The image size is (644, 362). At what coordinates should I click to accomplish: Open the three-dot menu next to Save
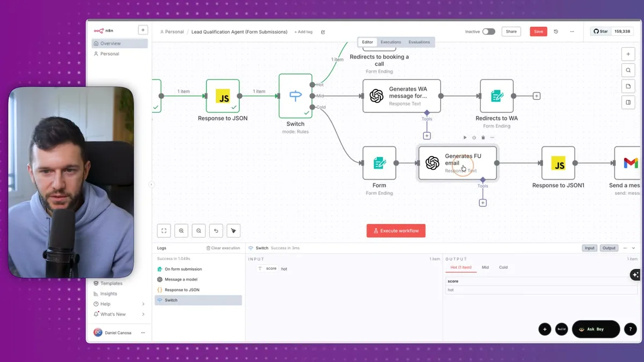pos(572,32)
